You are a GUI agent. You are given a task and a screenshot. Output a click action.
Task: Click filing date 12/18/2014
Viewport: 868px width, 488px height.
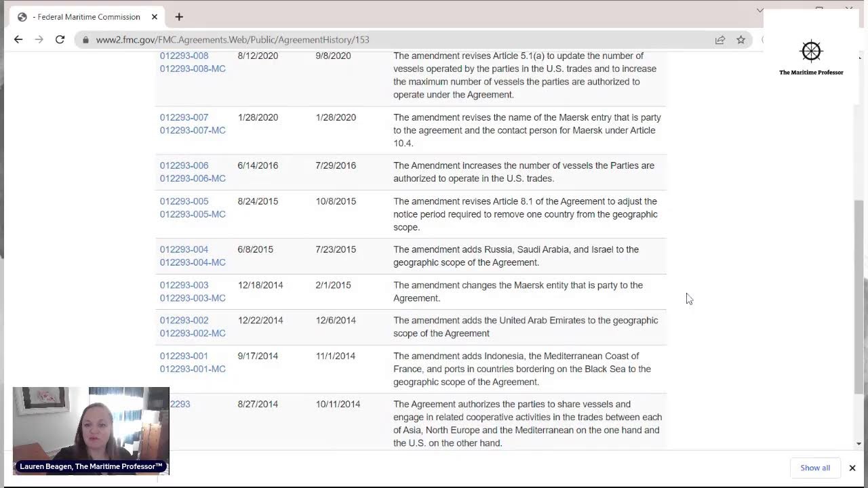260,285
